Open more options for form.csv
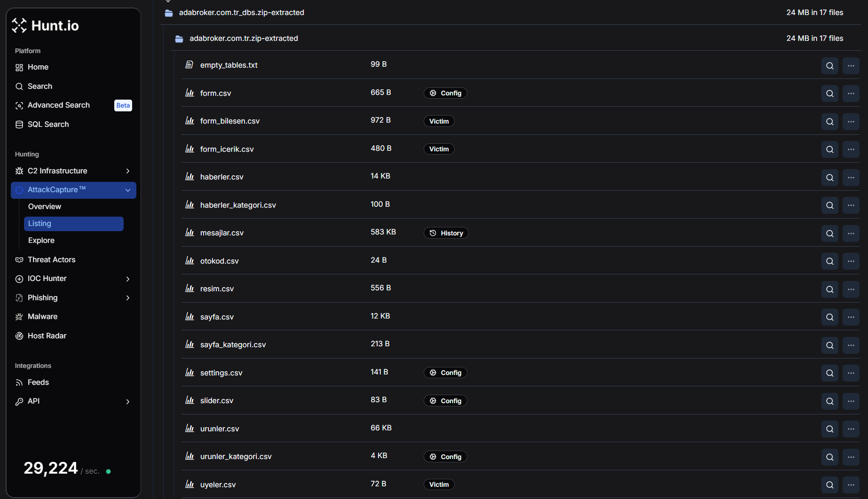The height and width of the screenshot is (499, 868). 851,94
